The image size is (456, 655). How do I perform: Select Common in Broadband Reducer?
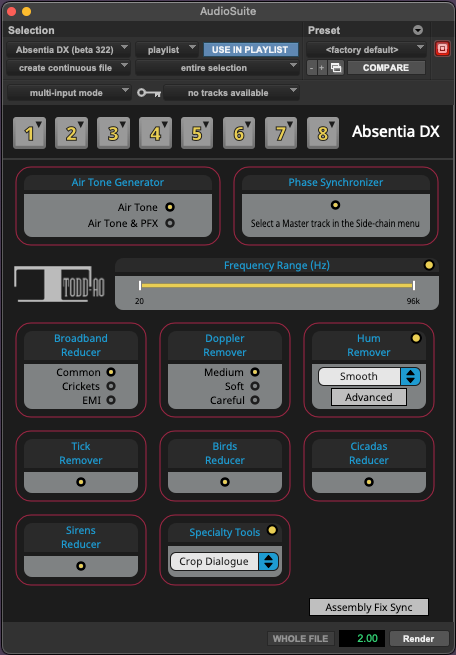point(111,372)
